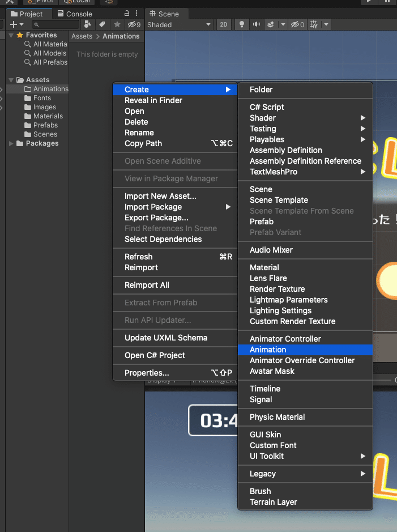
Task: Open the grid settings dropdown arrow
Action: coord(326,24)
